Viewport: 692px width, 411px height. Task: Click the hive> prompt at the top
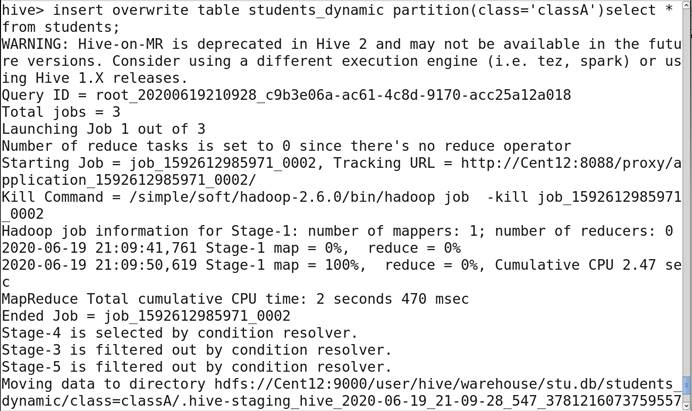pyautogui.click(x=20, y=10)
